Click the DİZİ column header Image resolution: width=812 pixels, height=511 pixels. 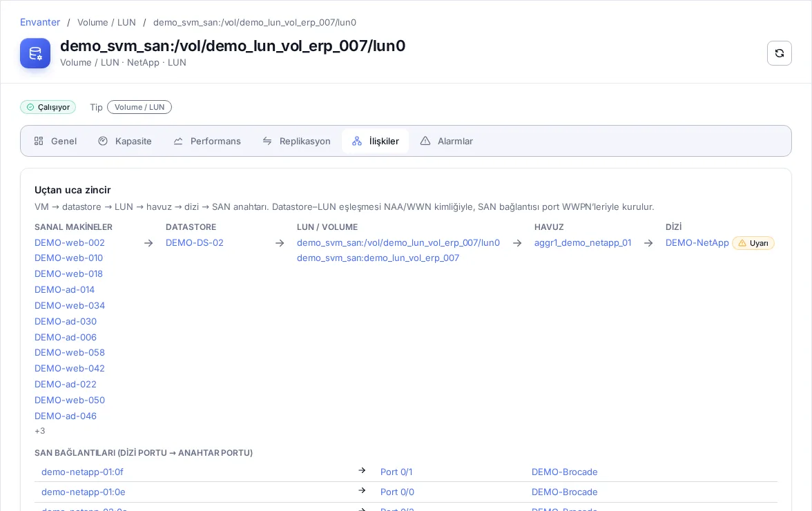(674, 227)
